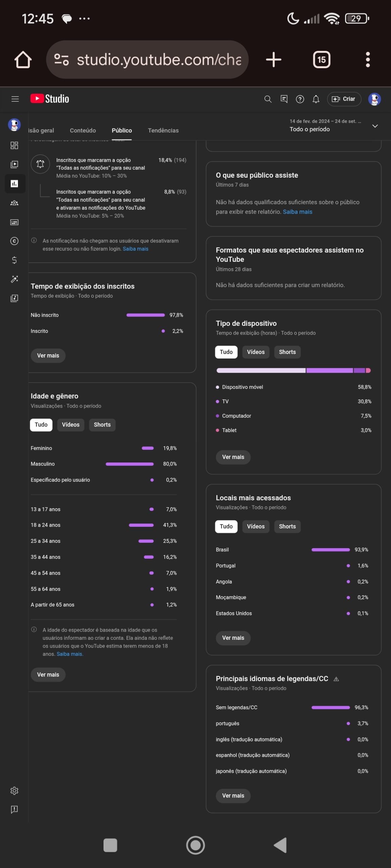Click Ver mais under Tempo de exibição dos inscritos
The image size is (391, 868).
tap(48, 355)
